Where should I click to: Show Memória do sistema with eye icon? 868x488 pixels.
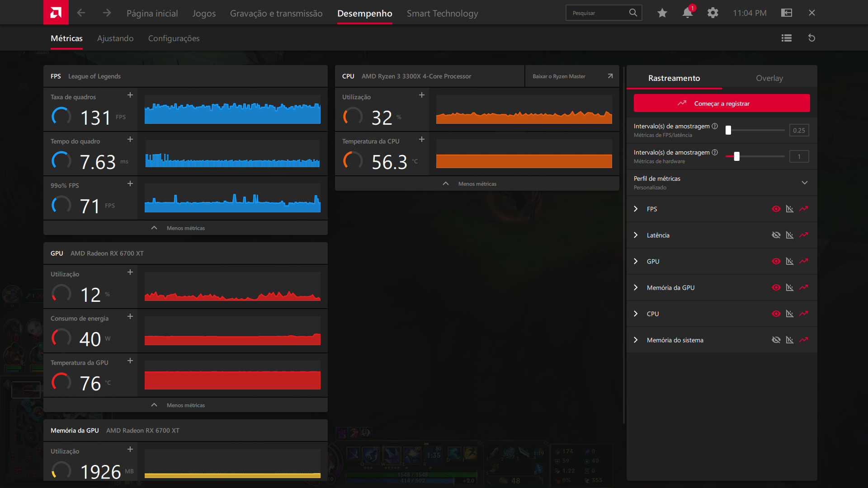click(x=776, y=340)
